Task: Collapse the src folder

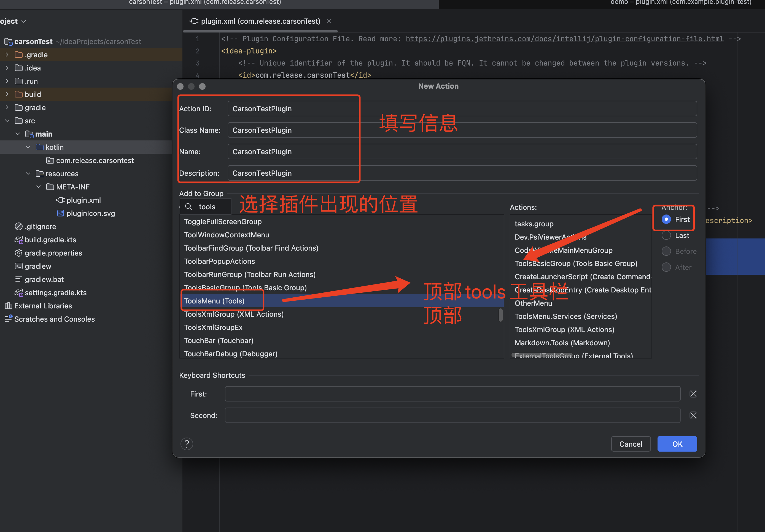Action: click(x=7, y=121)
